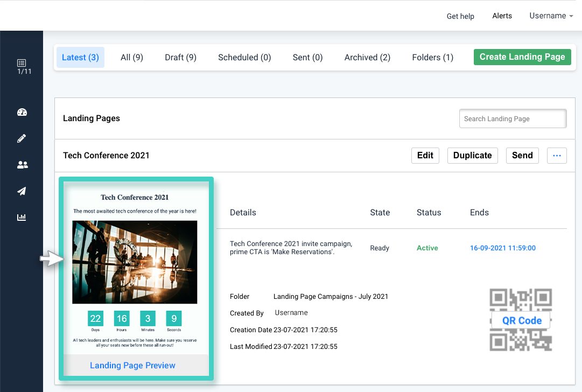Click the Send button
582x392 pixels.
(522, 156)
